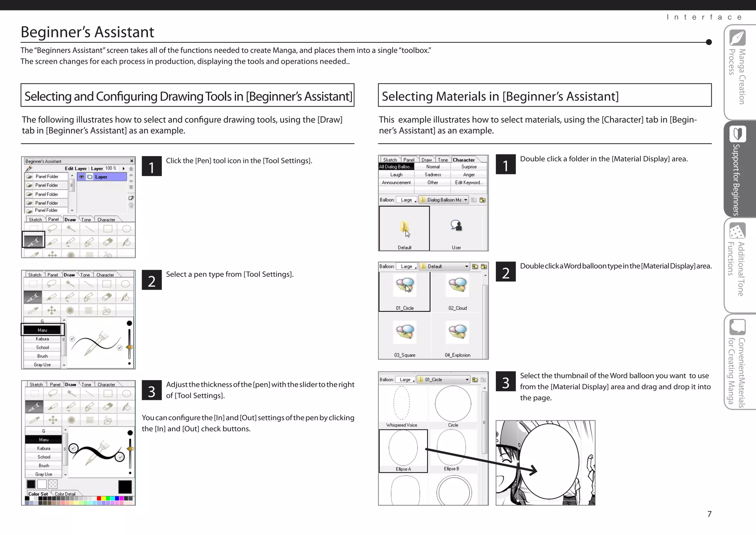Select the Eyedropper tool above the color palette
Image resolution: width=756 pixels, height=535 pixels.
(34, 420)
